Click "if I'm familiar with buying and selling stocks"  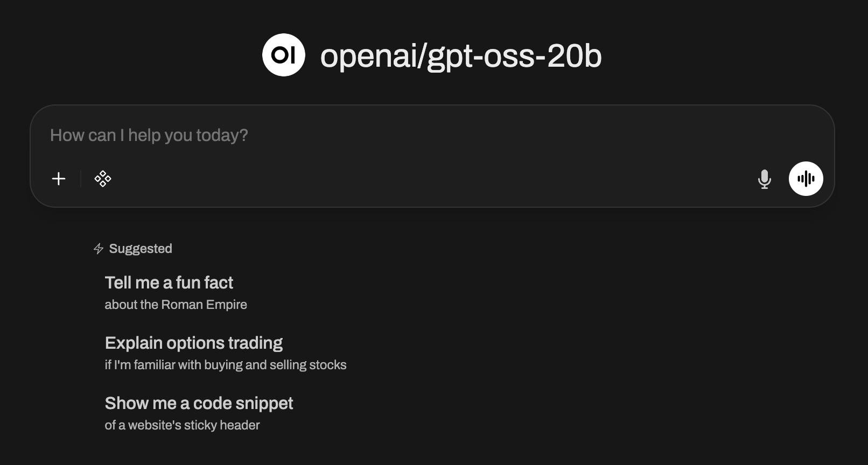click(226, 365)
